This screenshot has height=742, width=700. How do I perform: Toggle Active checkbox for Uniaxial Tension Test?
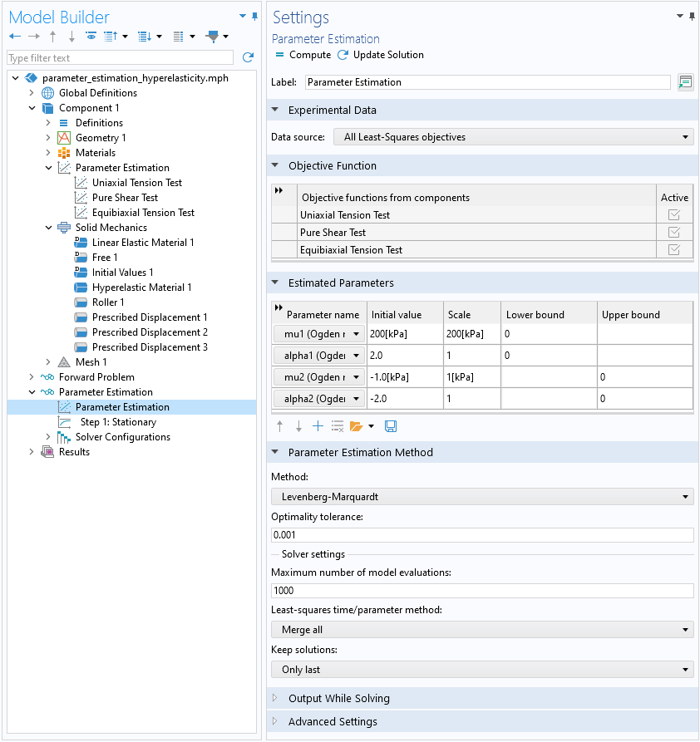pos(674,215)
